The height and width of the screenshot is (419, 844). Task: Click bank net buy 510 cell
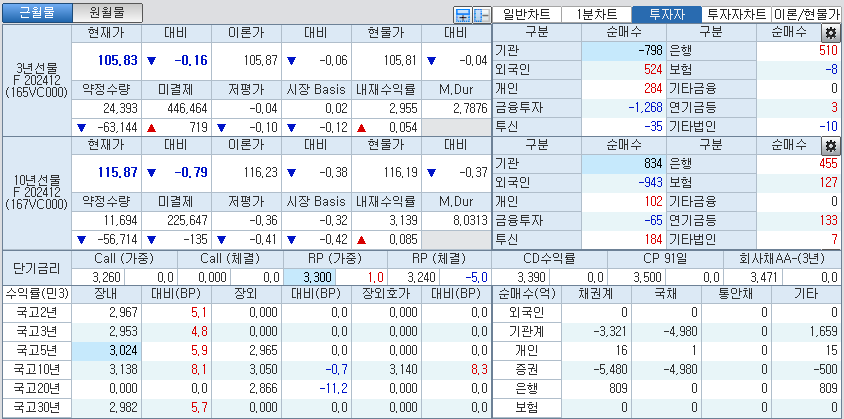[x=799, y=51]
